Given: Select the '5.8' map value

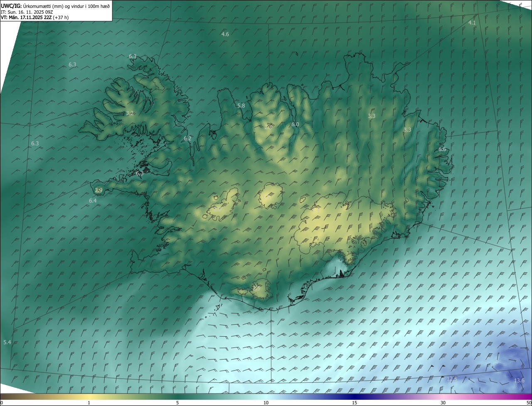Looking at the screenshot, I should pos(241,105).
